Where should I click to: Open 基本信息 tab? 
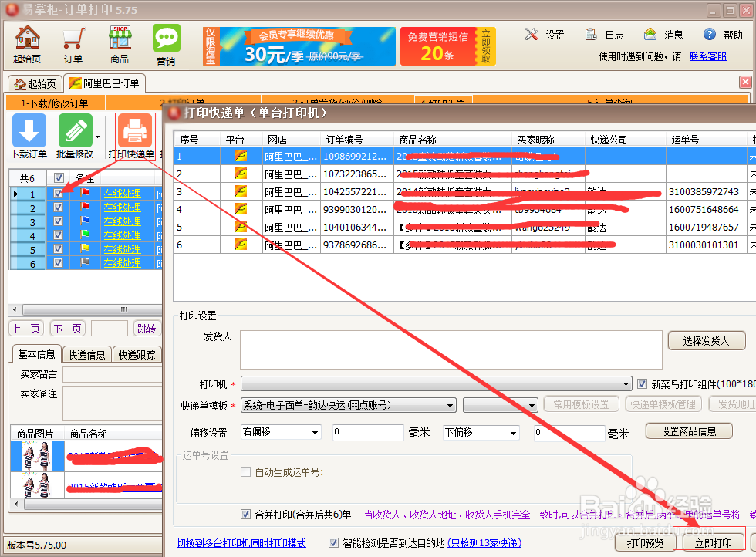pyautogui.click(x=37, y=354)
